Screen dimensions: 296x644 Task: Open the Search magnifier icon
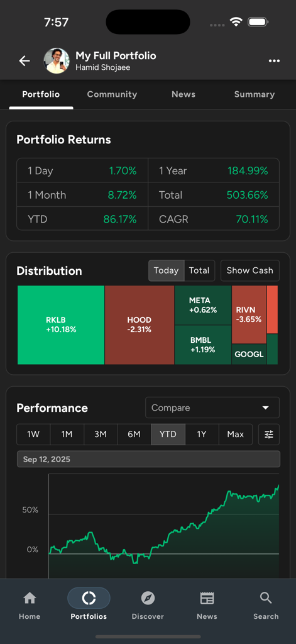tap(266, 598)
